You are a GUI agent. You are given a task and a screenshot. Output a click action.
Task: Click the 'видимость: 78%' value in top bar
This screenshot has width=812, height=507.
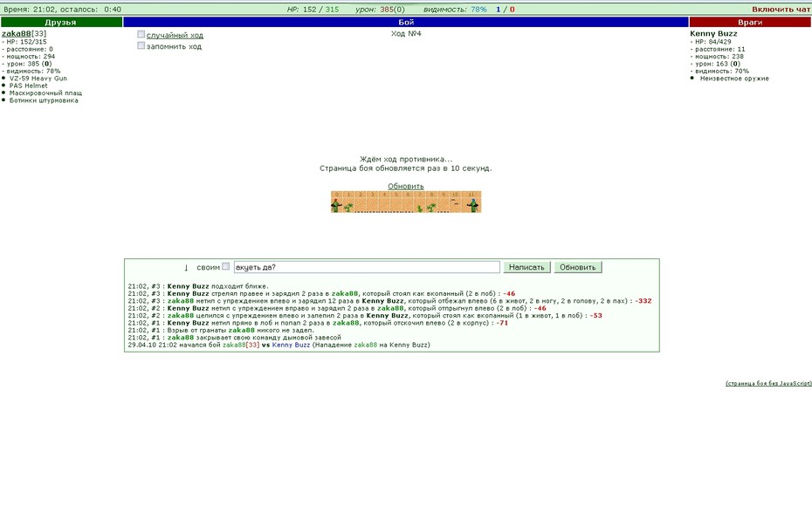(x=455, y=10)
